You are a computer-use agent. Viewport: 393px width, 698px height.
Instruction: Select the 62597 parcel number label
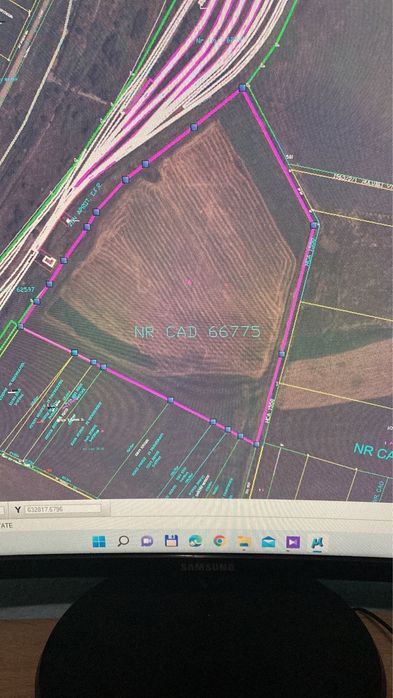(x=25, y=289)
